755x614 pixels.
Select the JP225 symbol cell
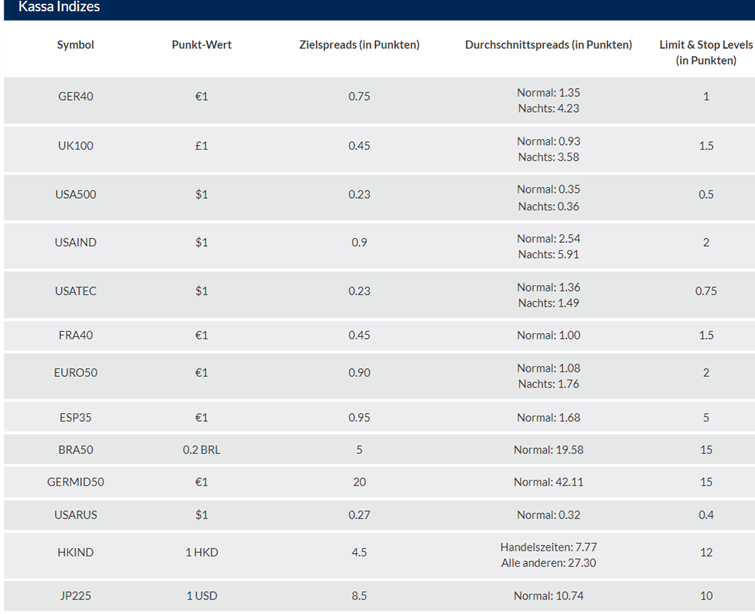76,596
